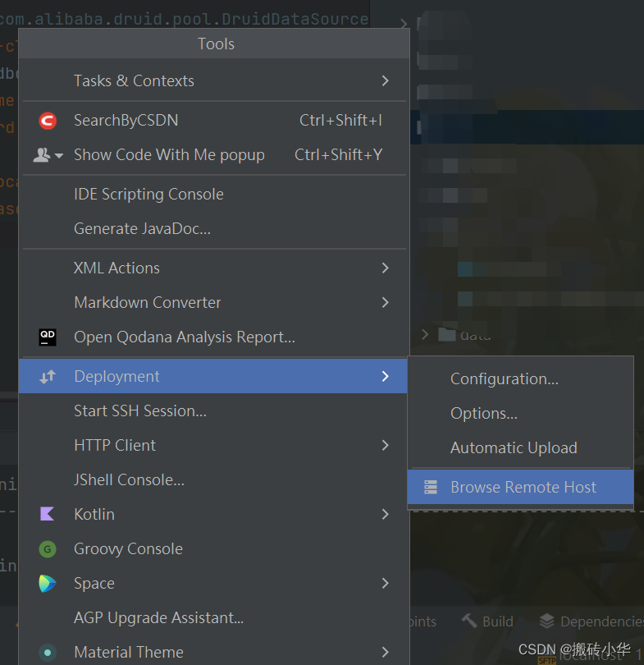Open the Dependencies tool window tab
644x665 pixels.
(x=591, y=621)
